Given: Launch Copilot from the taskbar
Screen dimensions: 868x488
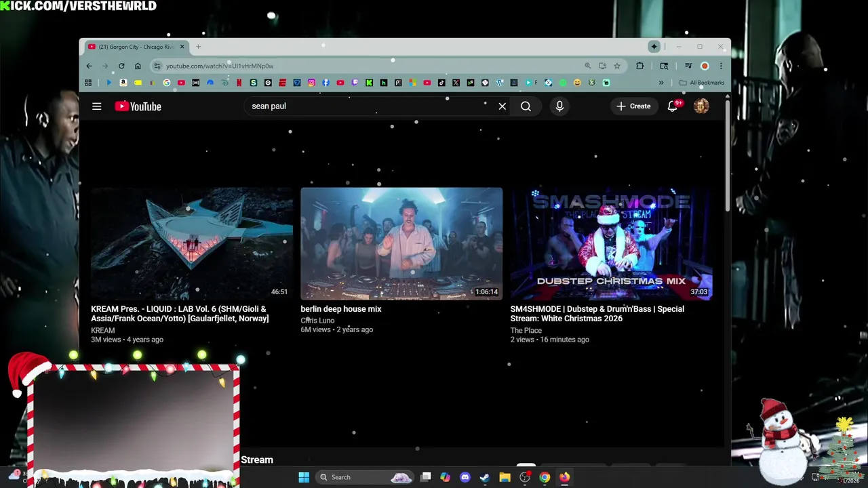Looking at the screenshot, I should (445, 477).
